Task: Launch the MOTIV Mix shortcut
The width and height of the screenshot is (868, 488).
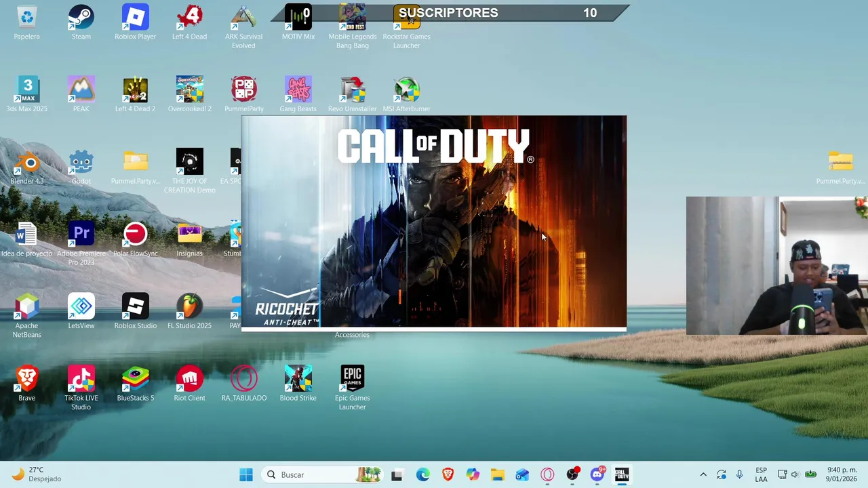Action: point(298,22)
